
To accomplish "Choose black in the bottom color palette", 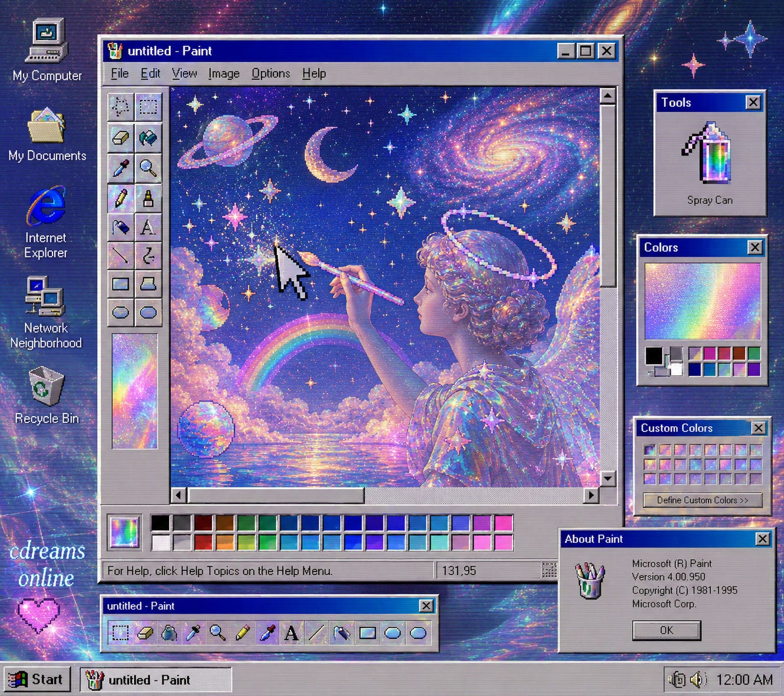I will [x=160, y=523].
